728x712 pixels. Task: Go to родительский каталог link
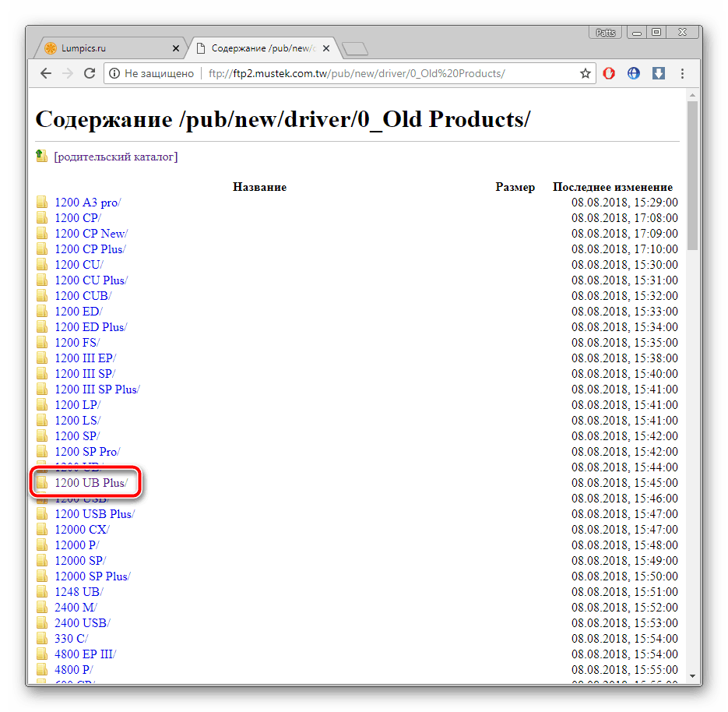coord(115,157)
